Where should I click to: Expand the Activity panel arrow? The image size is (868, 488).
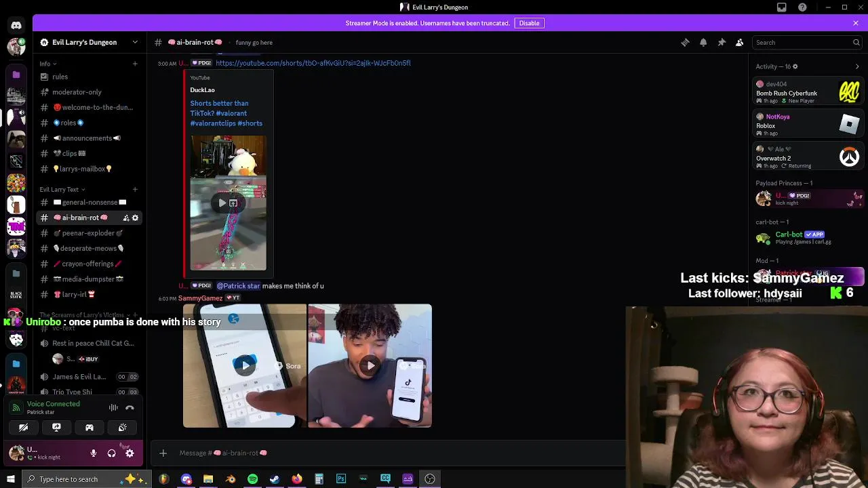coord(857,66)
